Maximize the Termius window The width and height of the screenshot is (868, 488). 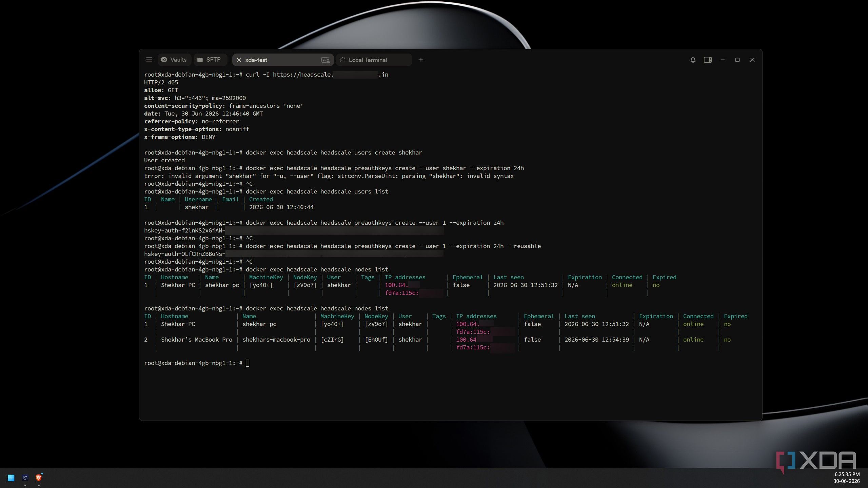737,60
